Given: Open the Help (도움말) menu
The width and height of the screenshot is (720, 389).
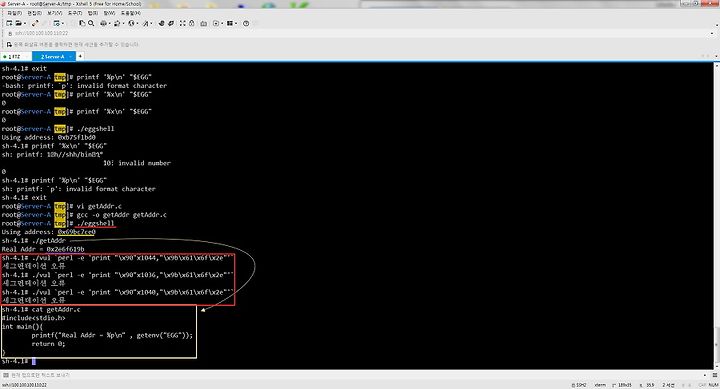Looking at the screenshot, I should point(131,13).
